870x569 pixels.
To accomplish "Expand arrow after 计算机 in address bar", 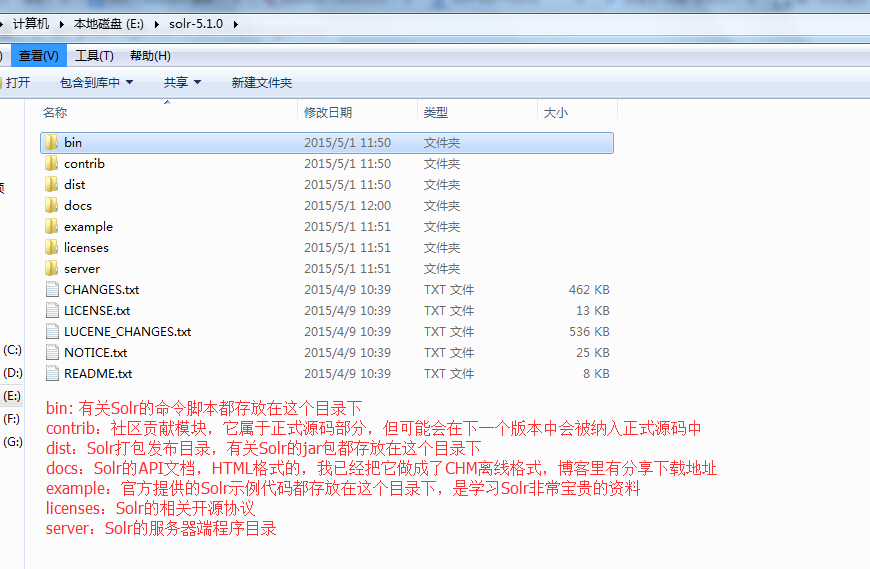I will pos(61,24).
